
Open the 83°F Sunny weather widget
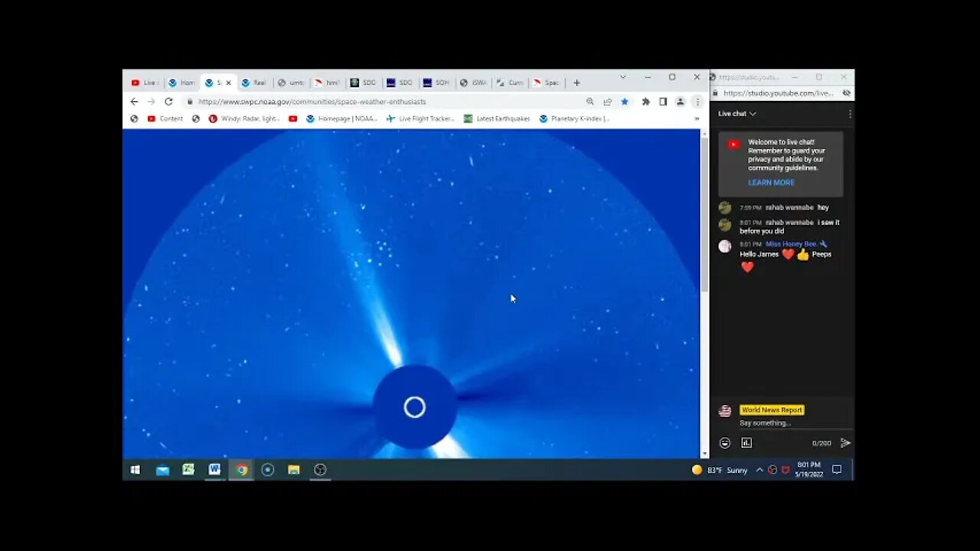[719, 470]
